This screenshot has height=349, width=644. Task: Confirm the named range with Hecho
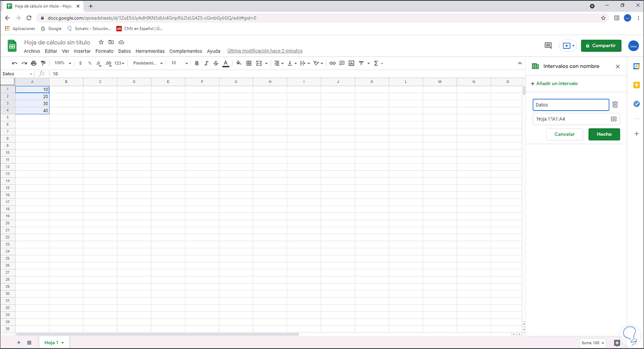tap(604, 134)
